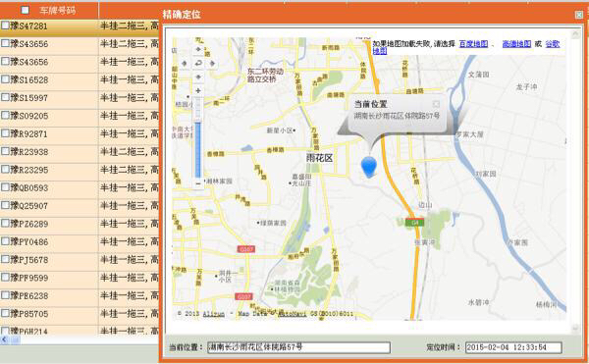This screenshot has width=589, height=364.
Task: Check the box for 豫QB0593
Action: (5, 187)
